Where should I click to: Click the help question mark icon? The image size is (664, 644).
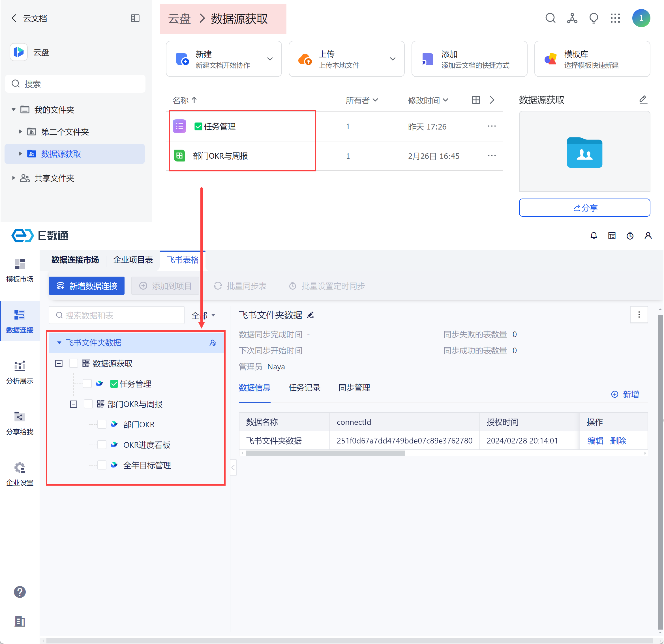coord(20,592)
